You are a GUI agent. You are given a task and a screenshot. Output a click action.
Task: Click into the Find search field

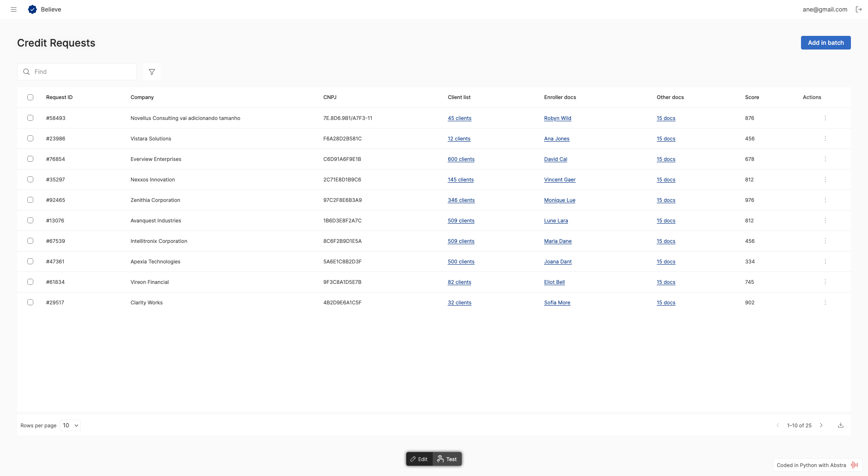tap(77, 72)
